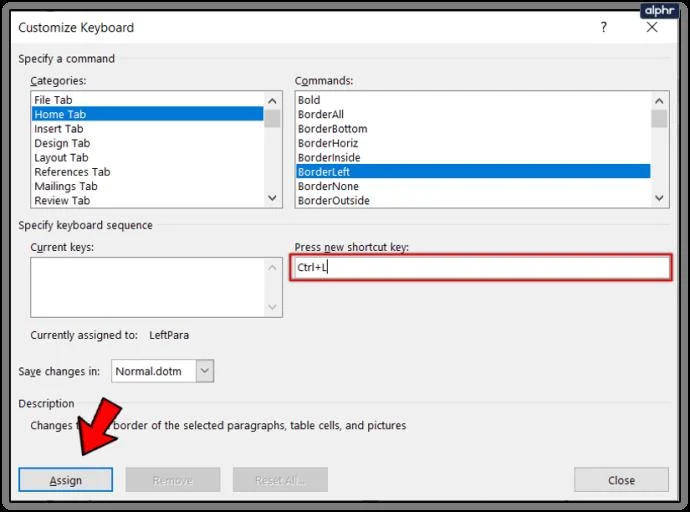Select the BorderBottom command

coord(473,129)
